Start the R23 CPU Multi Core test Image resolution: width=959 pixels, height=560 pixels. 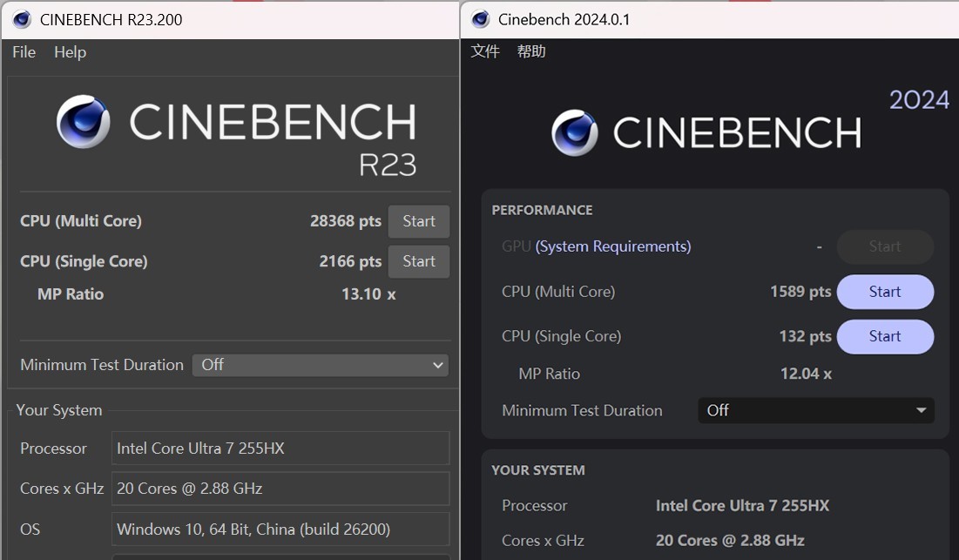point(419,221)
